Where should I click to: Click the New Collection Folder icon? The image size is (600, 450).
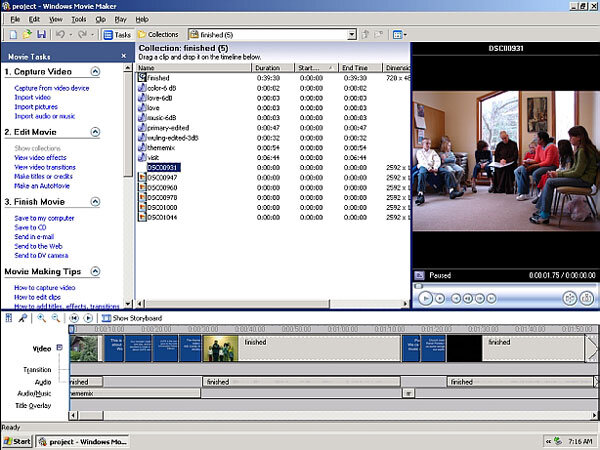point(378,35)
